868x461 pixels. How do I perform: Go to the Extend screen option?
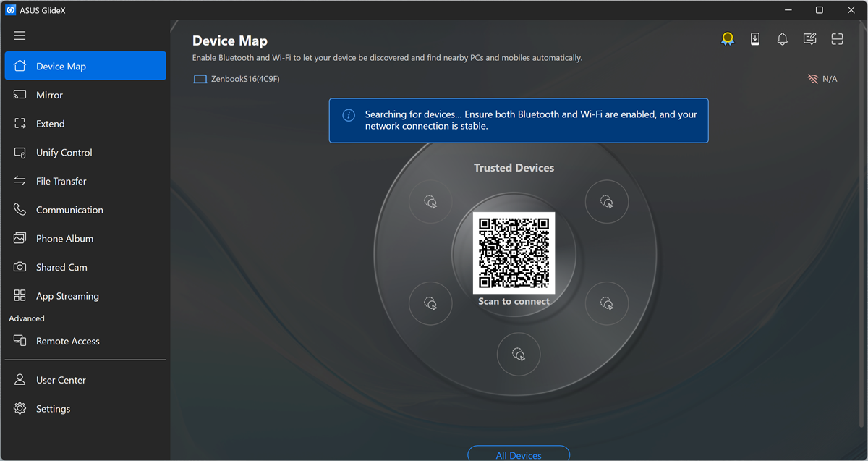[85, 124]
